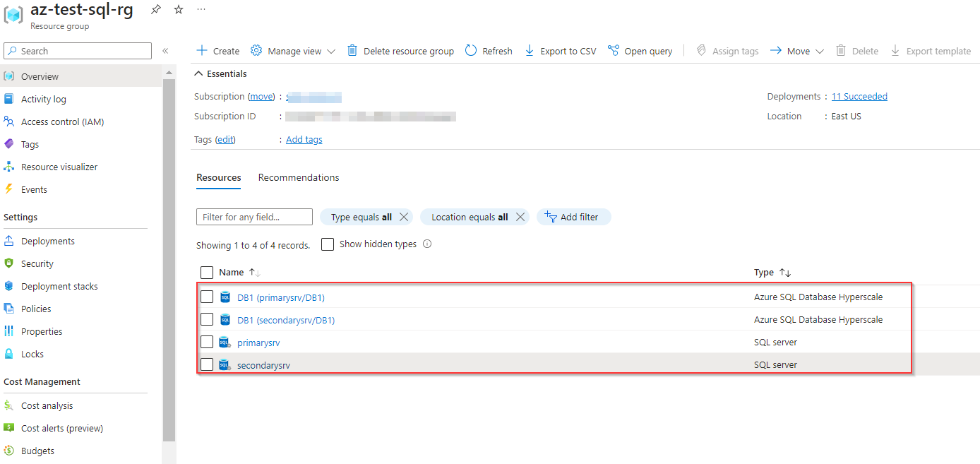
Task: Click the Add filter button
Action: tap(573, 217)
